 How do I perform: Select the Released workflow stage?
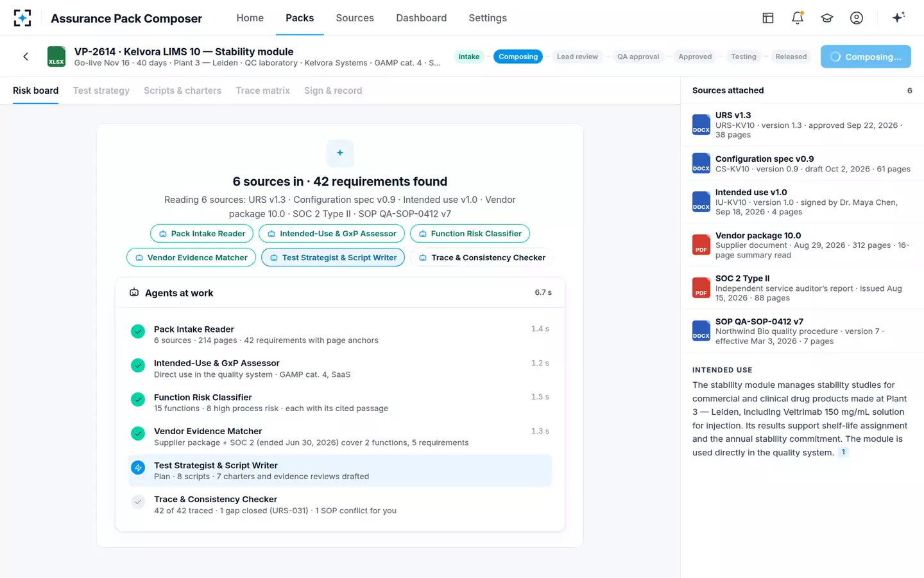coord(791,57)
